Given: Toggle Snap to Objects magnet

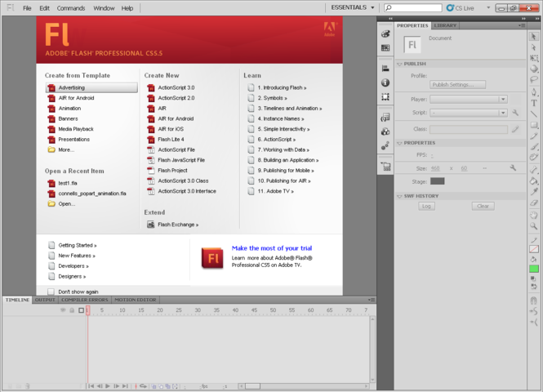Looking at the screenshot, I should 534,301.
